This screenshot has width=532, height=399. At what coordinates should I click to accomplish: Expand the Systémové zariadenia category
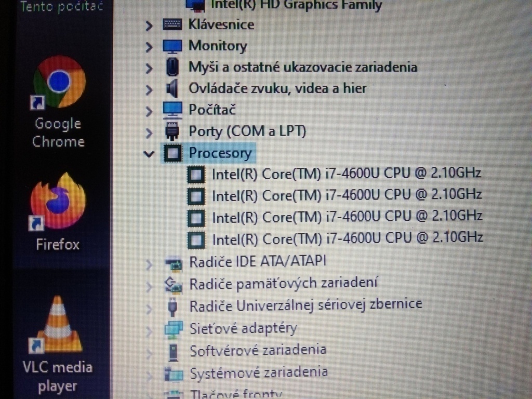coord(149,373)
